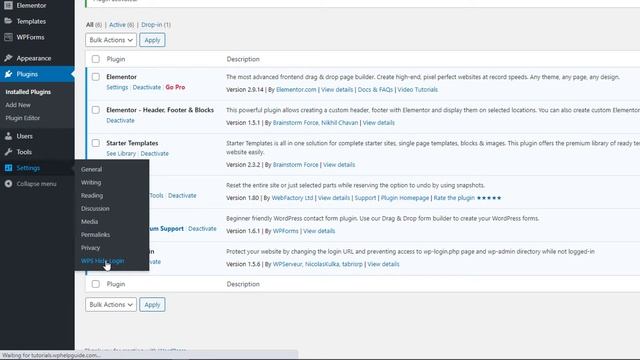
Task: Click the Plugins plug icon
Action: coord(8,74)
